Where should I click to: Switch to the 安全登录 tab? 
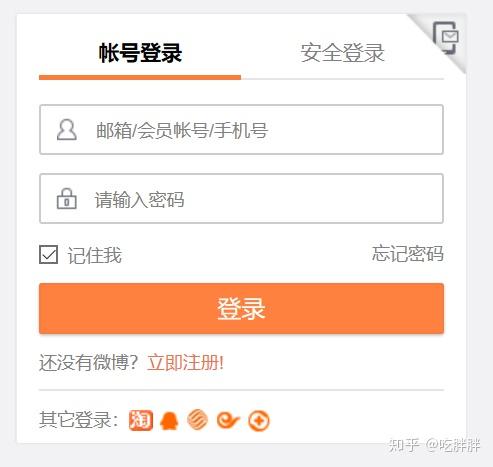tap(342, 53)
